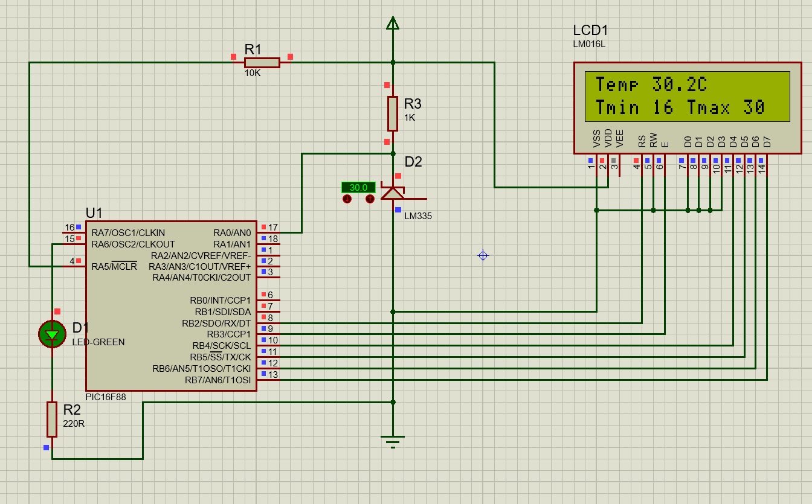This screenshot has height=504, width=812.
Task: Click the power supply arrow terminal
Action: (393, 24)
